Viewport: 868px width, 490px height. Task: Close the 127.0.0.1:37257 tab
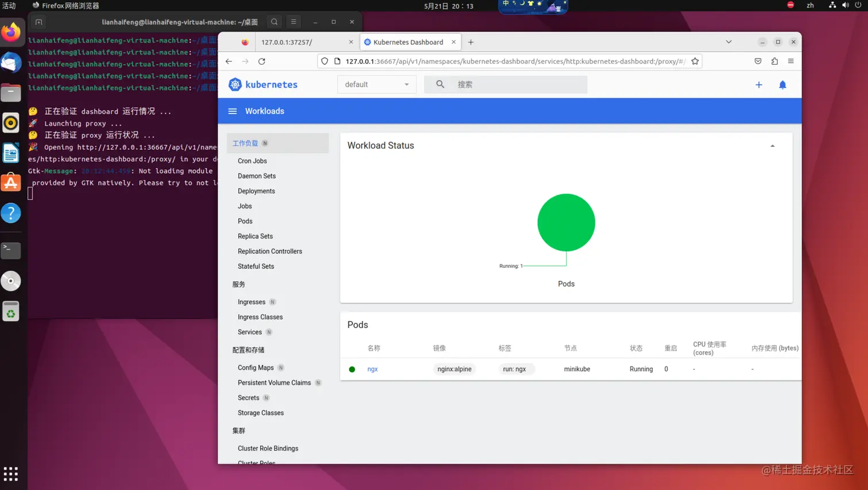pyautogui.click(x=351, y=42)
